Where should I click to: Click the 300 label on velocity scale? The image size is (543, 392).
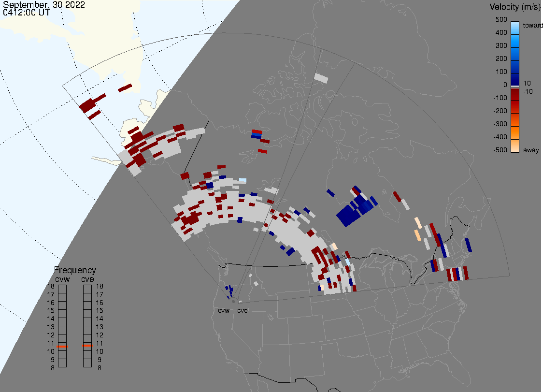(501, 46)
